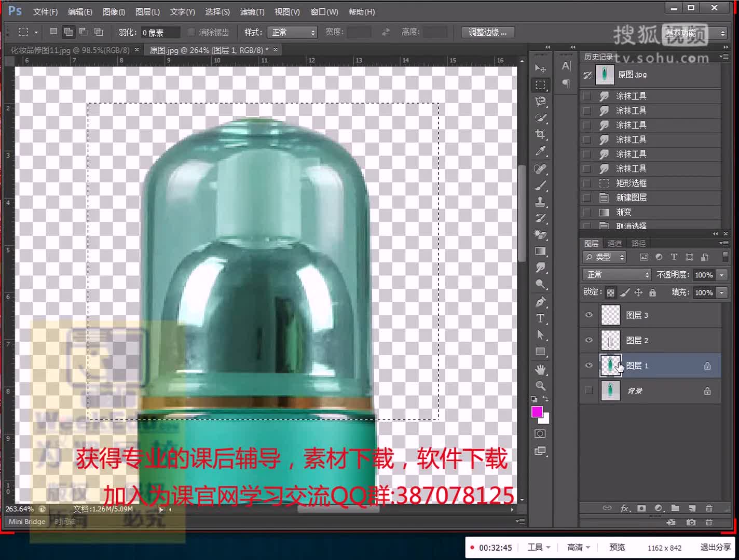Toggle lock image pixels
This screenshot has width=739, height=560.
coord(625,293)
